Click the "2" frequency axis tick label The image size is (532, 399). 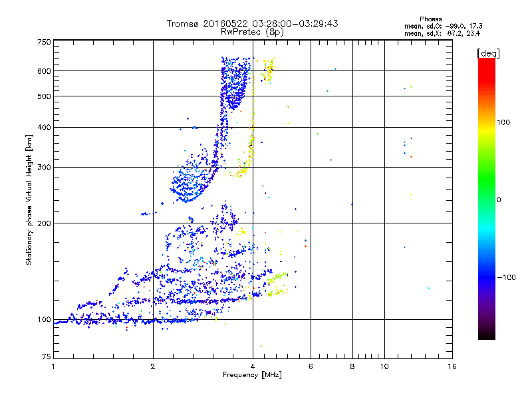click(x=153, y=366)
